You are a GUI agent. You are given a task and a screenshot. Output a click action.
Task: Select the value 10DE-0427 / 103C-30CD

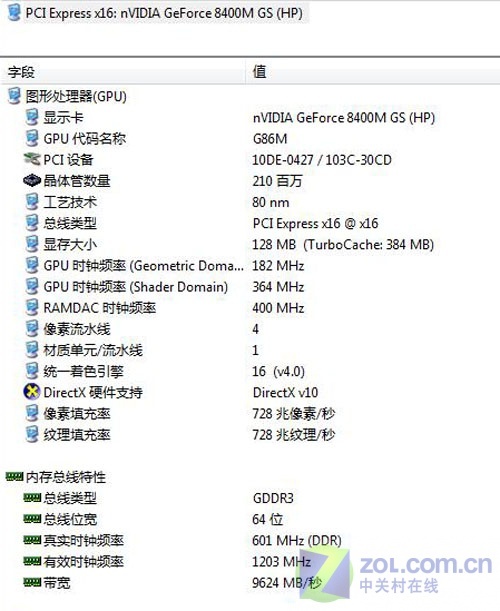pos(322,160)
